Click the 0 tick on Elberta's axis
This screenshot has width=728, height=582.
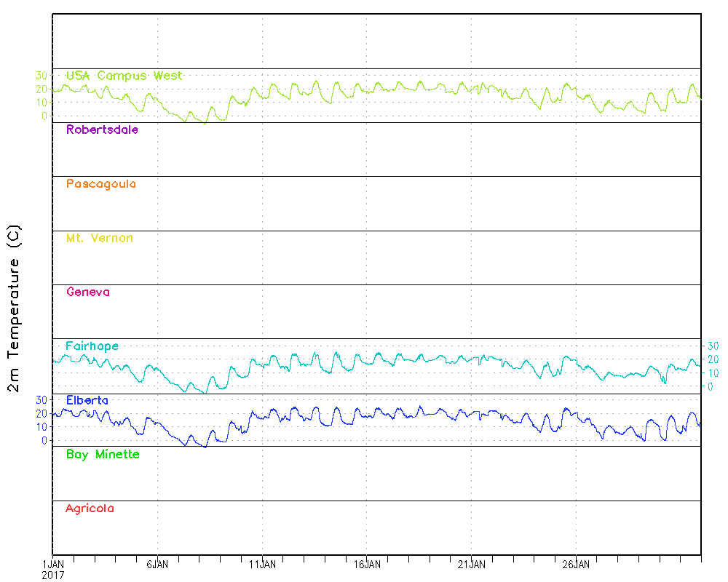tap(44, 440)
